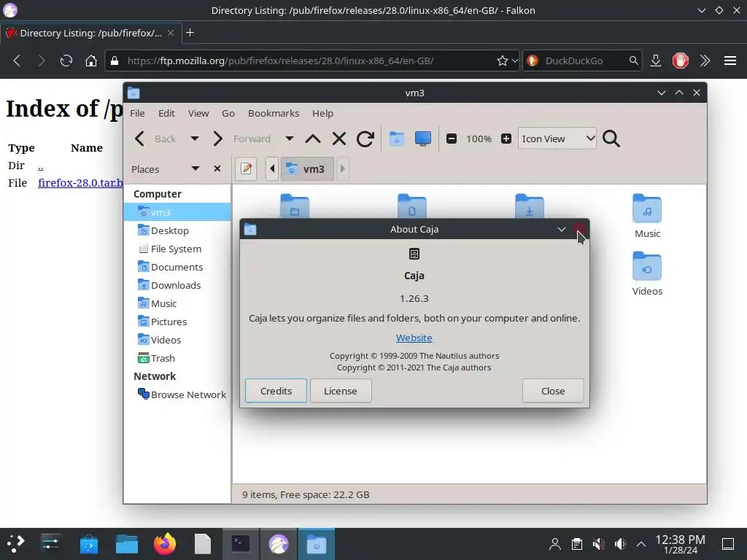Zoom in with the plus icon in Caja
The height and width of the screenshot is (560, 747).
(x=506, y=139)
